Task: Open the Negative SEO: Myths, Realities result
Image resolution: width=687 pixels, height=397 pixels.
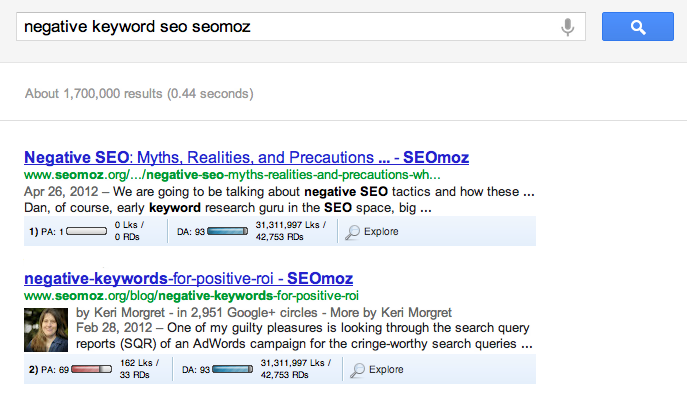Action: [246, 157]
